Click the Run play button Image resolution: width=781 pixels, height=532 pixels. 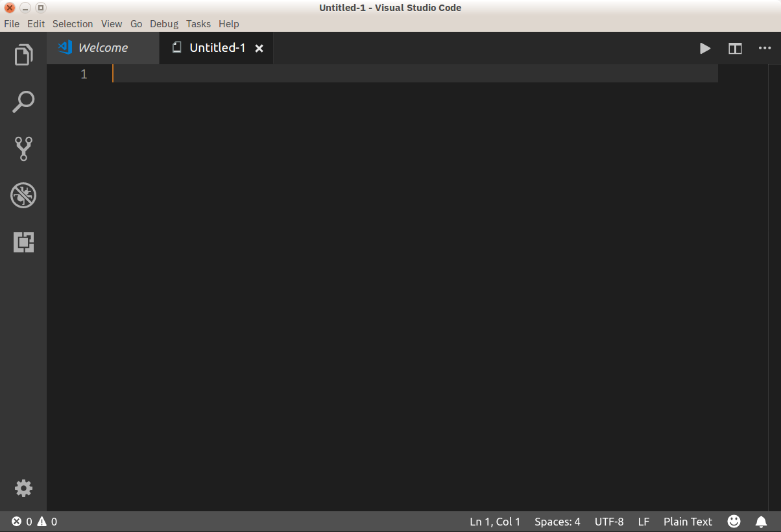[705, 48]
